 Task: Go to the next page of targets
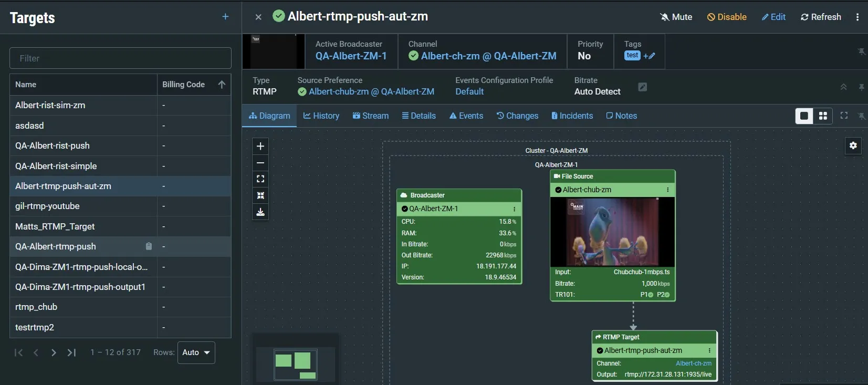(x=54, y=352)
